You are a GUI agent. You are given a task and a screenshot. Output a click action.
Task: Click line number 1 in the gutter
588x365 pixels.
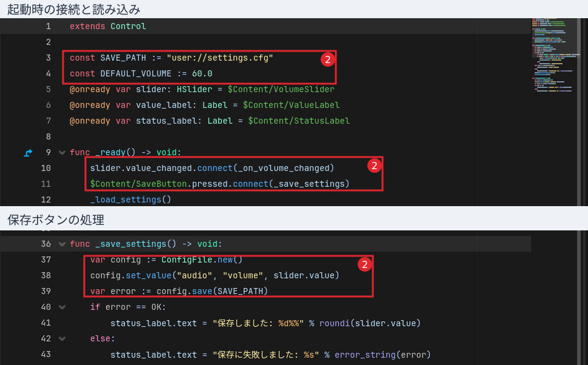pyautogui.click(x=48, y=26)
